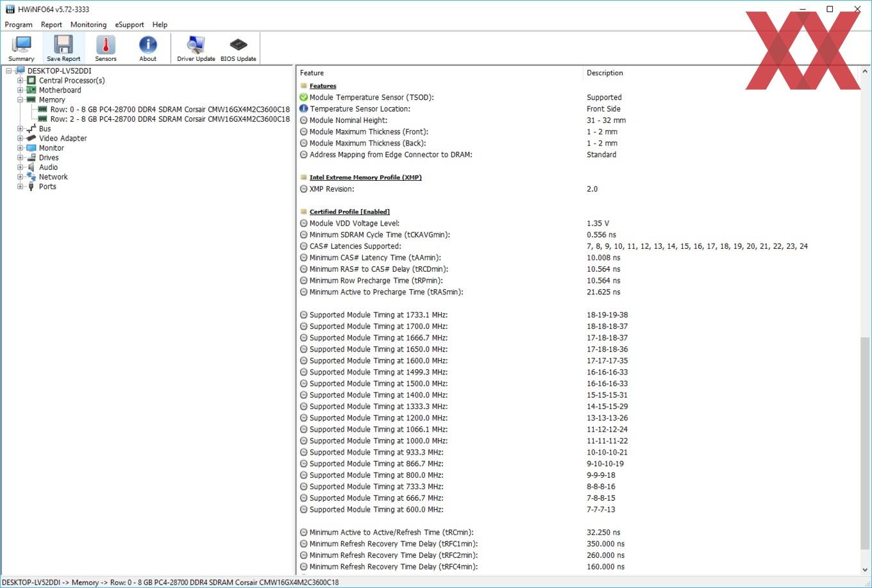
Task: Open the Program menu
Action: pyautogui.click(x=19, y=25)
